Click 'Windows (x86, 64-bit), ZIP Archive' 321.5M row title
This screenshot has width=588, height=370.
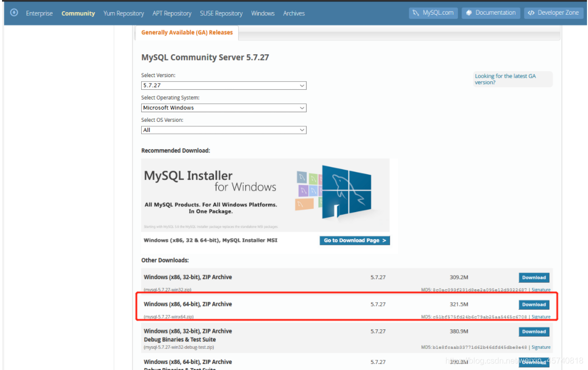click(188, 304)
